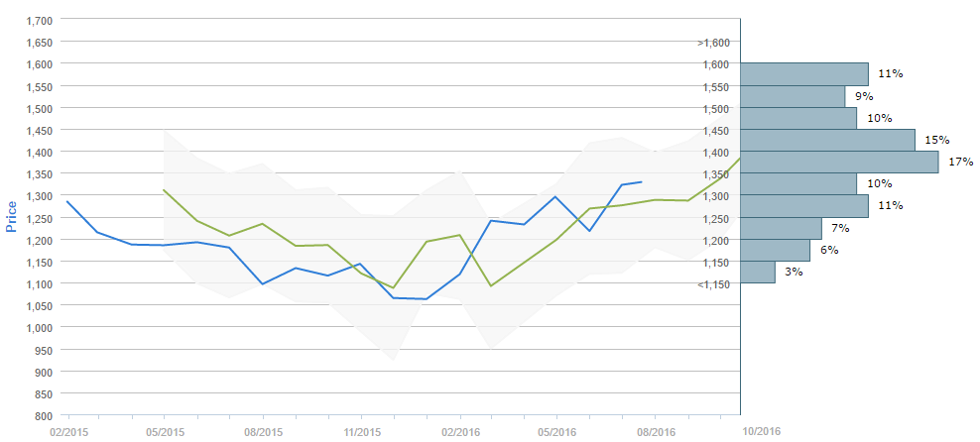This screenshot has height=442, width=980.
Task: Select the 05/2016 date label
Action: [557, 432]
